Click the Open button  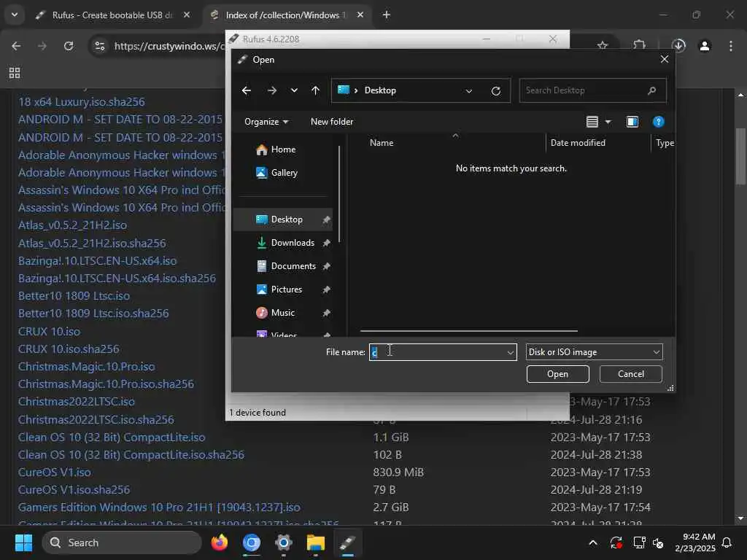(557, 374)
